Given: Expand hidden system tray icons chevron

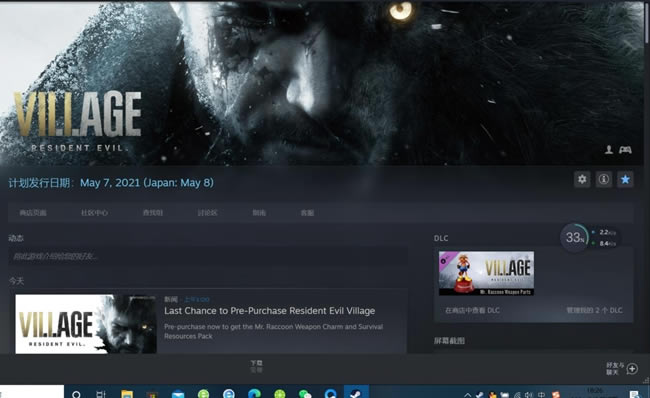Looking at the screenshot, I should coord(468,395).
